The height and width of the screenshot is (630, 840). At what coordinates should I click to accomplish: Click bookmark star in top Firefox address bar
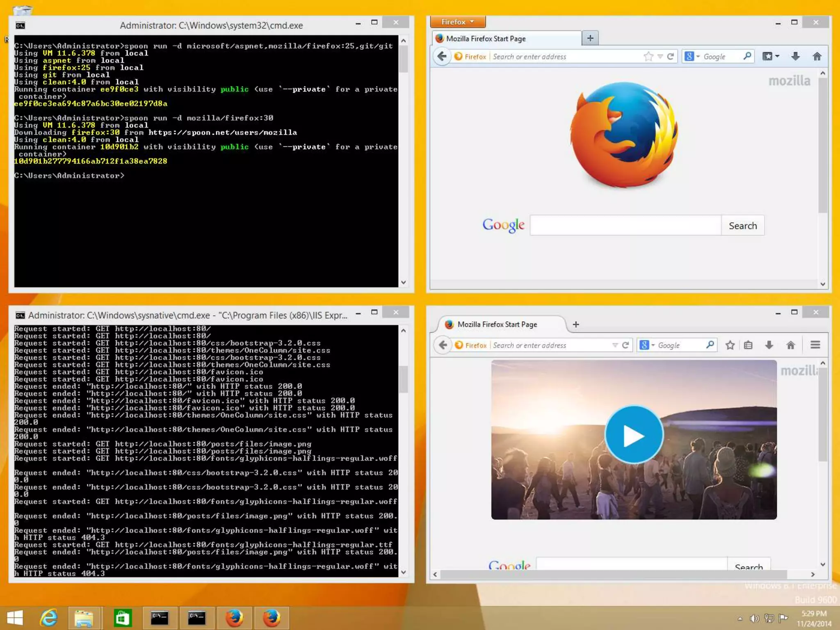(x=648, y=56)
